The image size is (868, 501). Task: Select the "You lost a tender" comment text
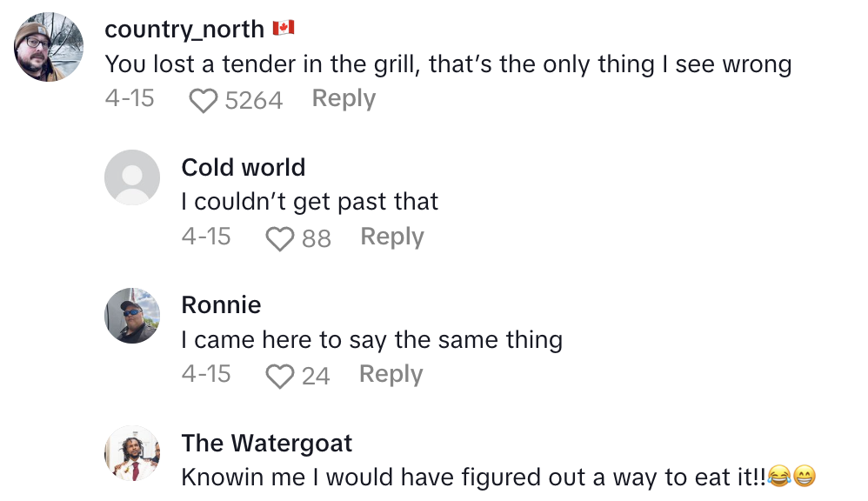pyautogui.click(x=448, y=63)
